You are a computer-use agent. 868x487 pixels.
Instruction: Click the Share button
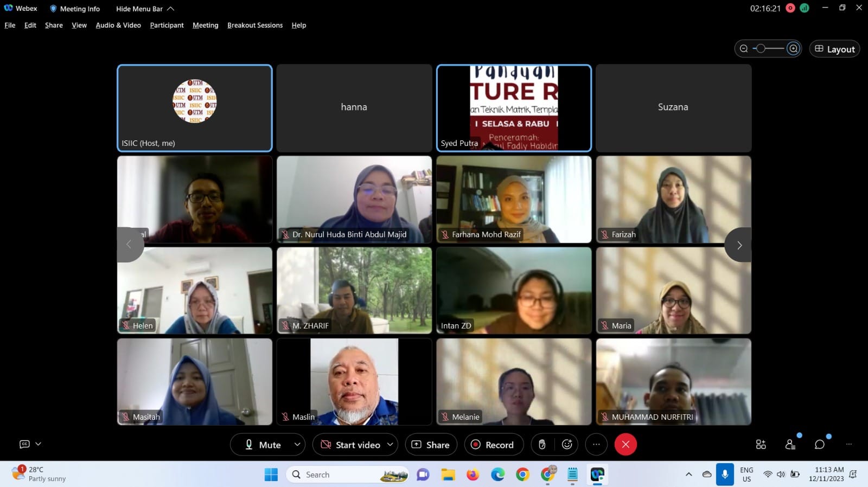[x=431, y=445]
